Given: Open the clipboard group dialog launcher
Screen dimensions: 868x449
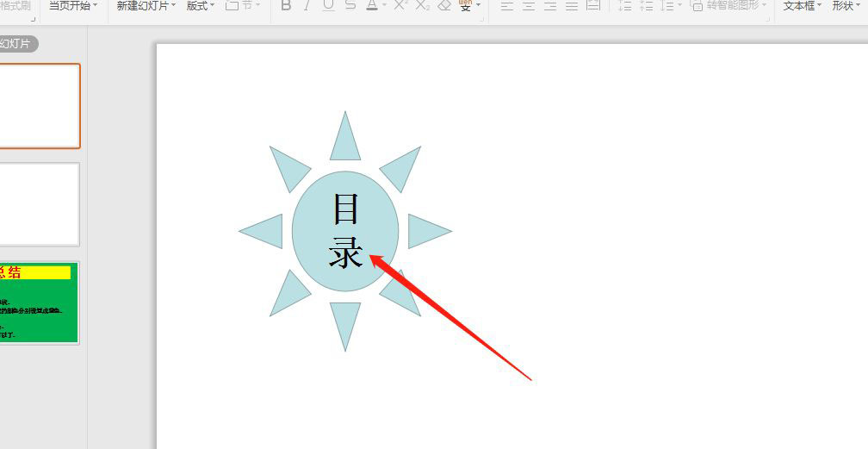Looking at the screenshot, I should (34, 20).
